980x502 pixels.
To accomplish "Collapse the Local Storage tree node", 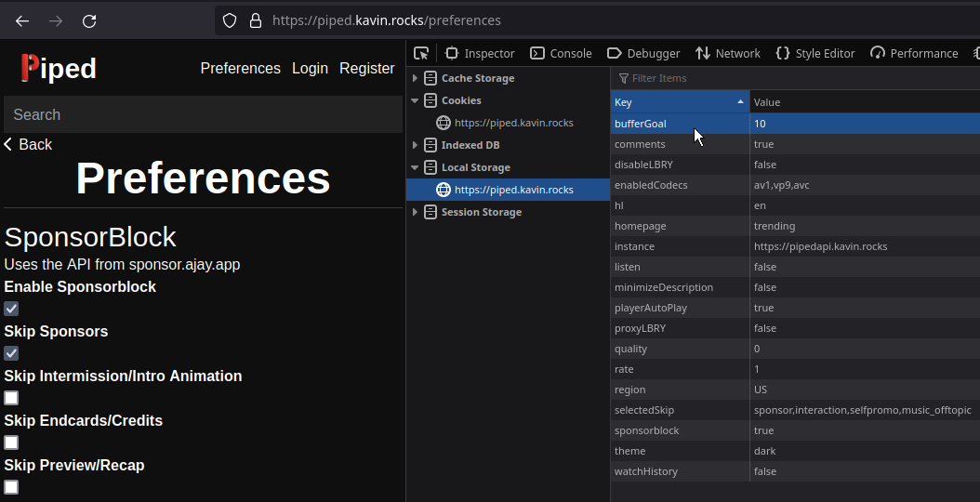I will point(415,167).
